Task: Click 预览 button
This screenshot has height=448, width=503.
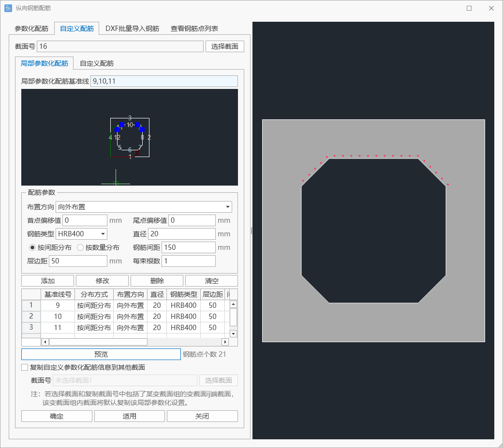Action: (101, 354)
